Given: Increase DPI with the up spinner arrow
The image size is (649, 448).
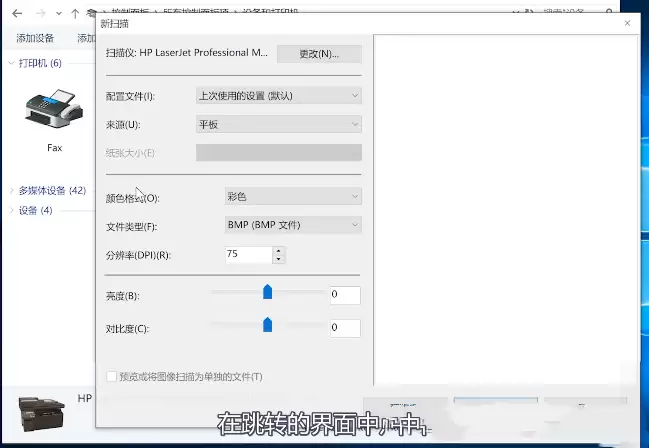Looking at the screenshot, I should 279,251.
